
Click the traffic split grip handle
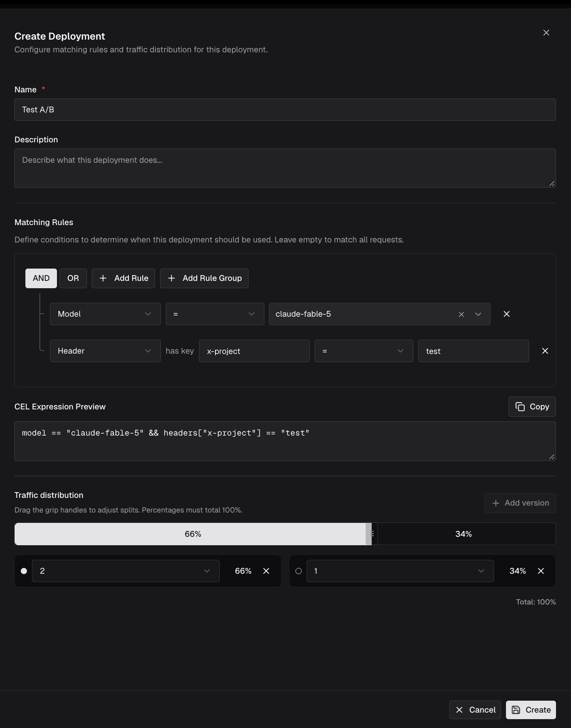pyautogui.click(x=372, y=534)
